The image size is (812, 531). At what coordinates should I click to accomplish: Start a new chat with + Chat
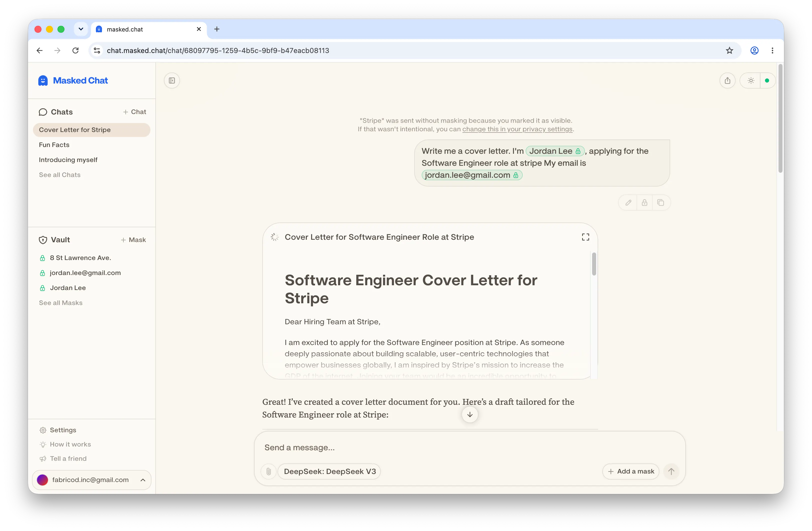click(134, 112)
